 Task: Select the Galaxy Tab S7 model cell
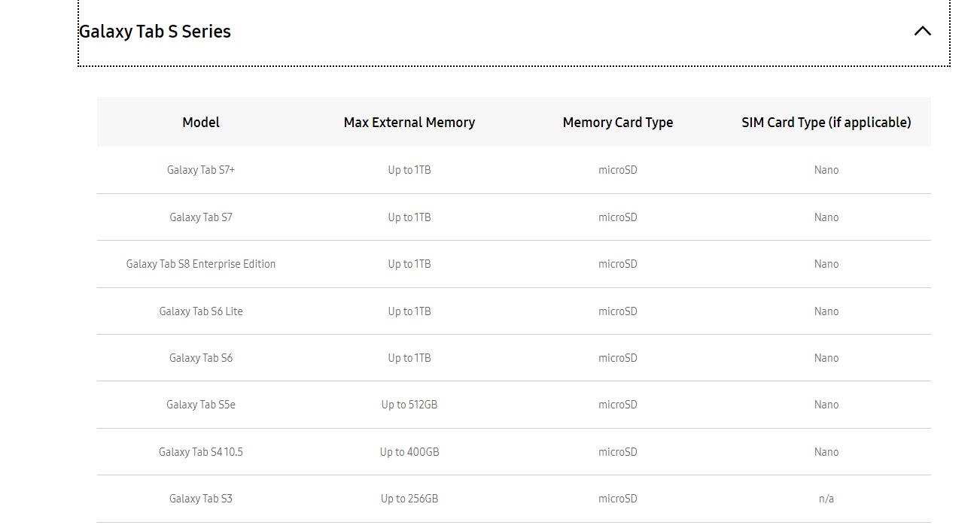201,217
